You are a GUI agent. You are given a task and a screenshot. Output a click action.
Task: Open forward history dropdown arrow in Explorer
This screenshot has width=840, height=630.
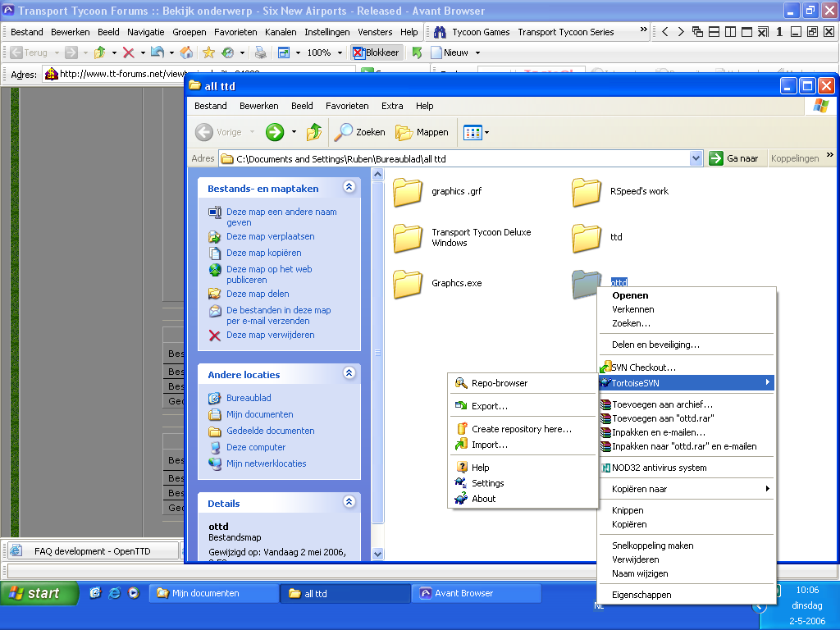294,132
